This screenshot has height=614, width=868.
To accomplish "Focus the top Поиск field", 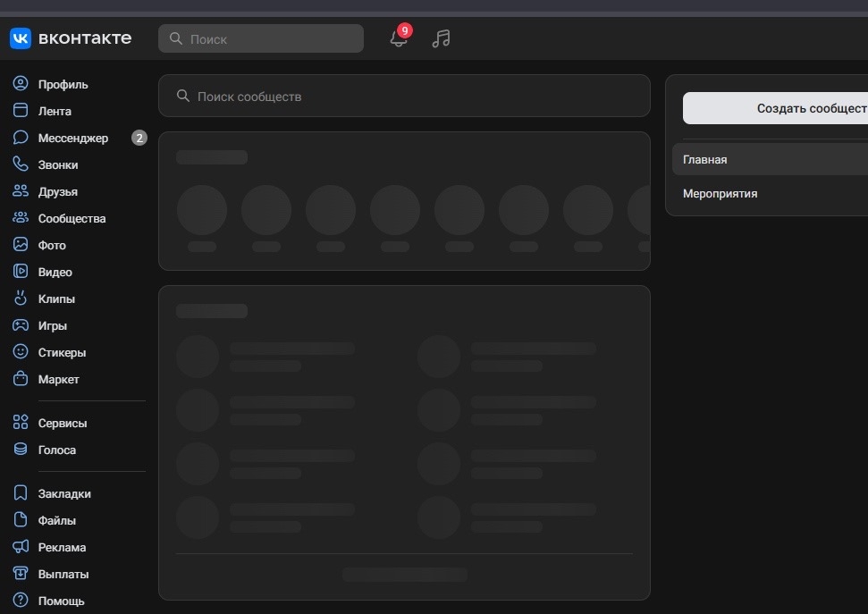I will pos(261,38).
